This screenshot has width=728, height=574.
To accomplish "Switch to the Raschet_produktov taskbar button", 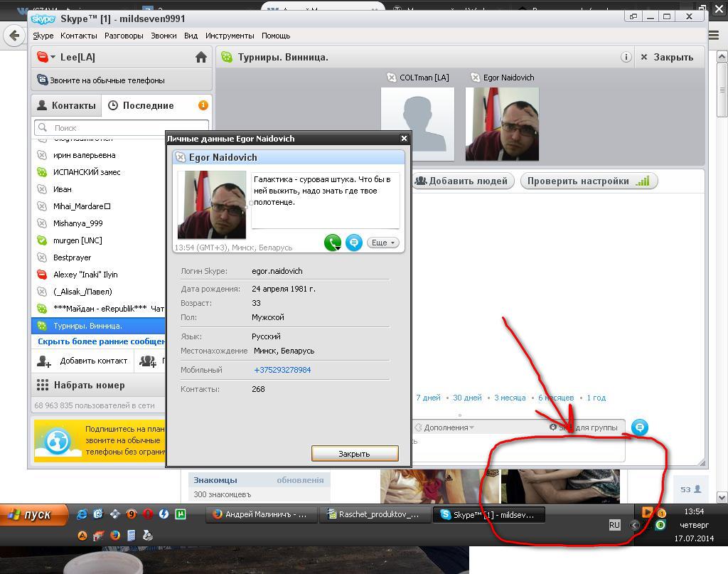I will pos(375,514).
